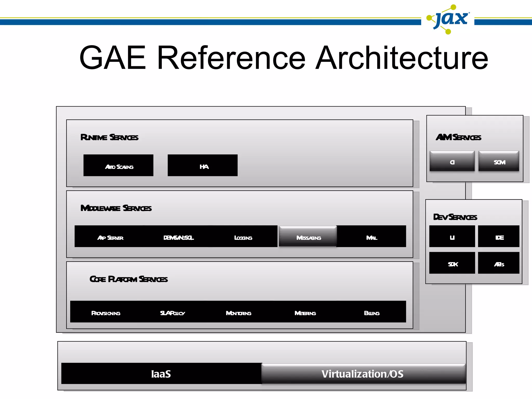Select the SCM box in ALM Services
532x399 pixels.
point(499,161)
